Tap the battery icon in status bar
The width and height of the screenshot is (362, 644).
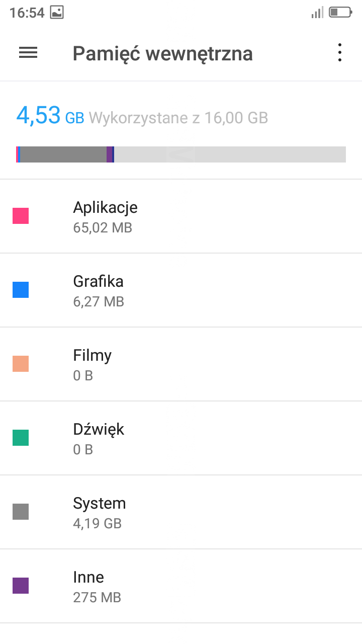pos(340,13)
